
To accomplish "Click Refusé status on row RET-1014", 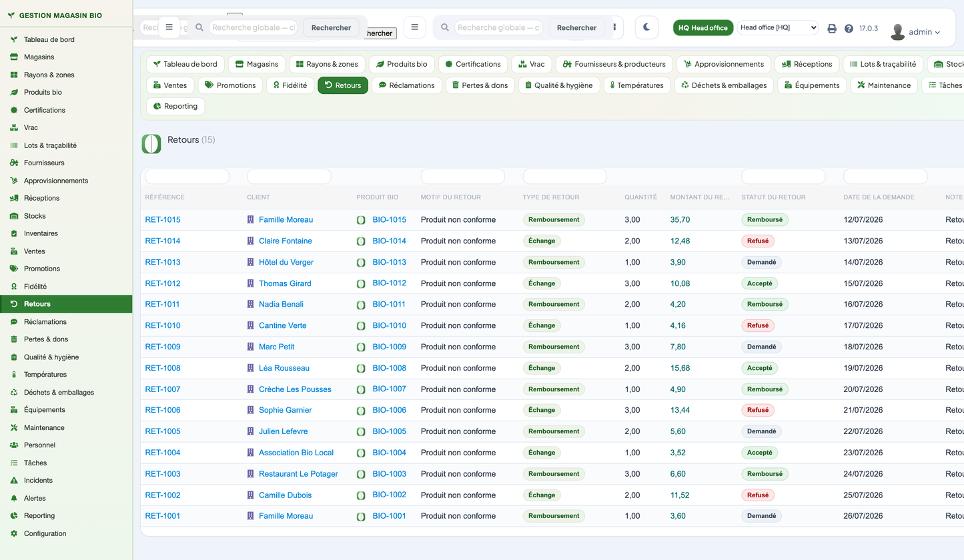I will [x=758, y=241].
